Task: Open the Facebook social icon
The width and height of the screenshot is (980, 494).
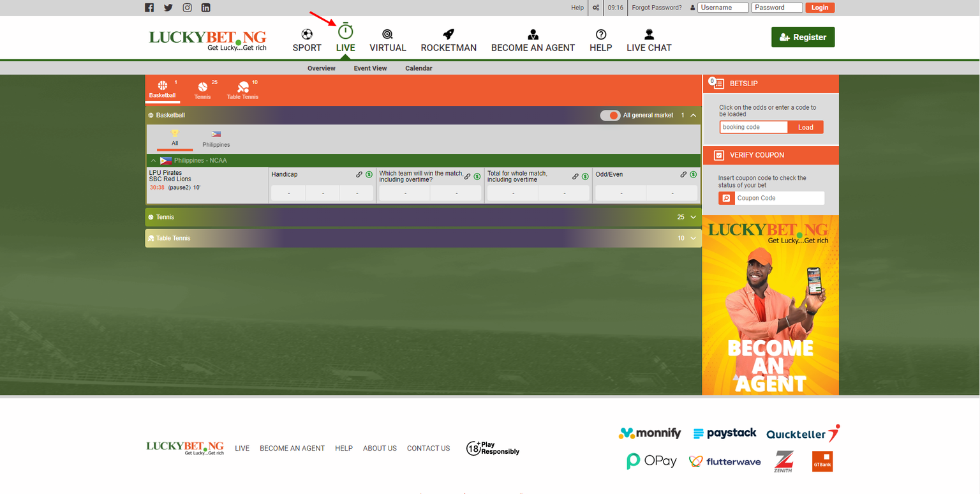Action: pyautogui.click(x=149, y=7)
